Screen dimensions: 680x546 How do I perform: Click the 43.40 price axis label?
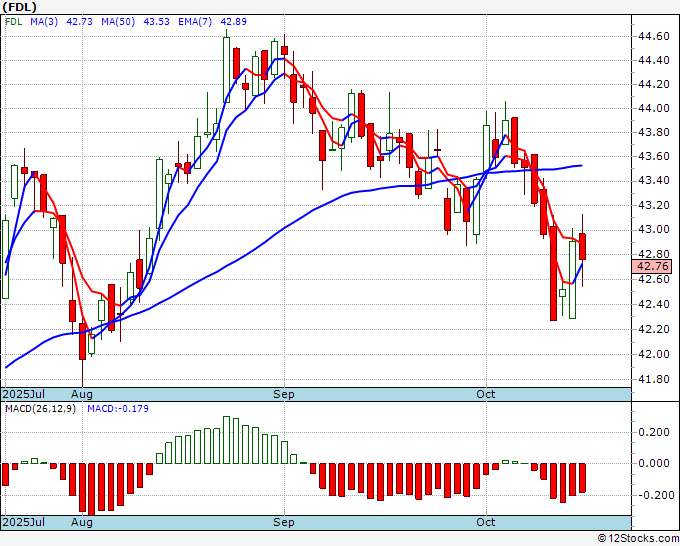coord(654,180)
